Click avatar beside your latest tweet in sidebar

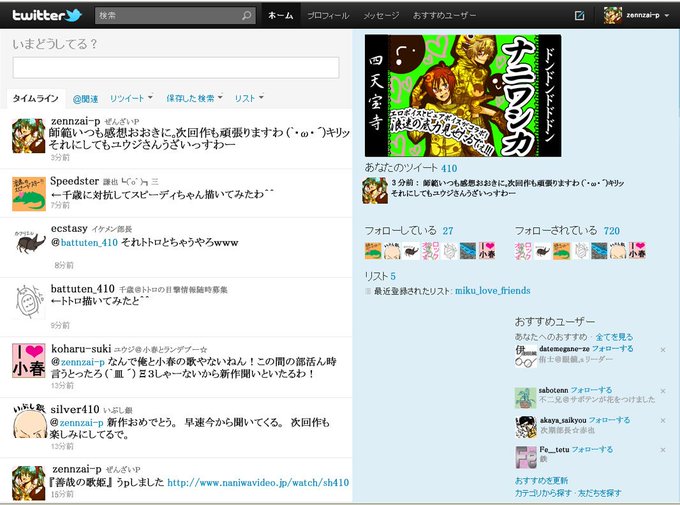pos(375,191)
